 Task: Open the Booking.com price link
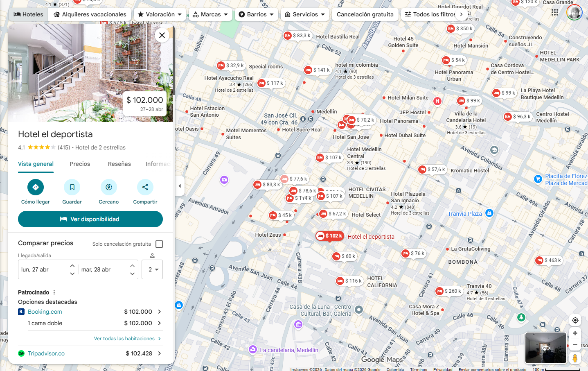point(45,312)
